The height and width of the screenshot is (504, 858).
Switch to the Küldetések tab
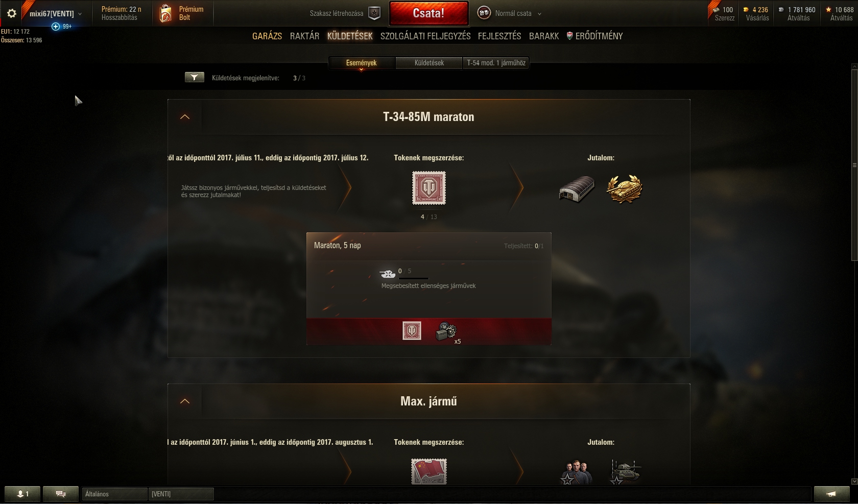429,63
